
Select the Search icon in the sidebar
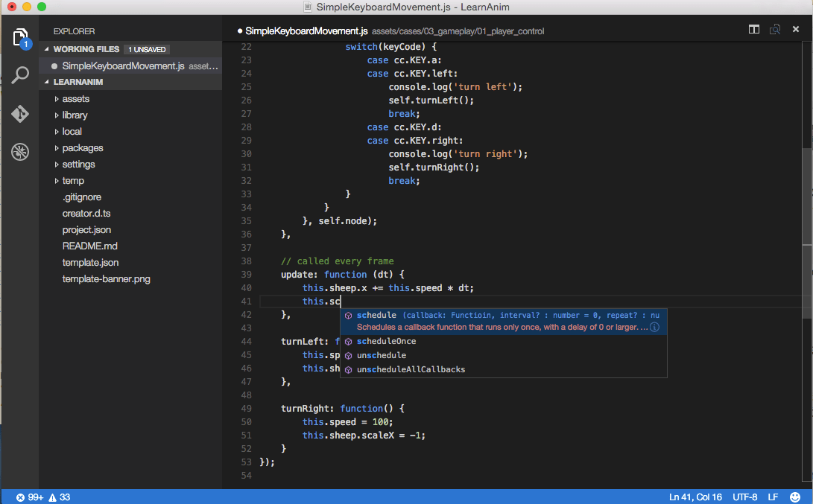click(x=19, y=75)
